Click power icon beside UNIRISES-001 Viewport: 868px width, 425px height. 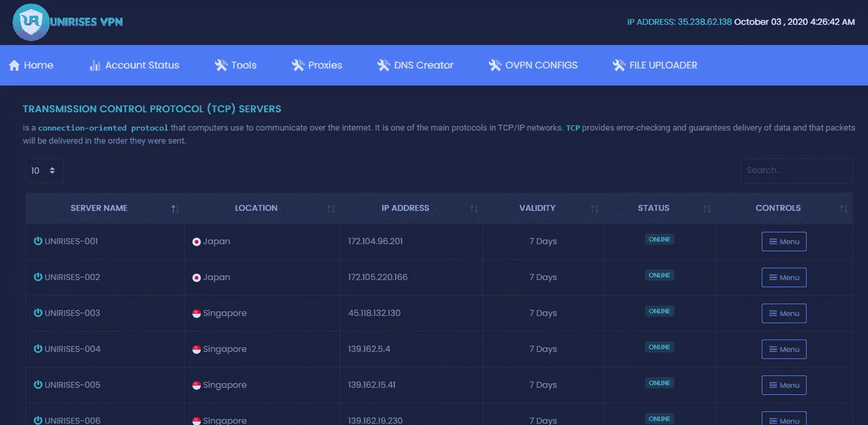coord(38,241)
